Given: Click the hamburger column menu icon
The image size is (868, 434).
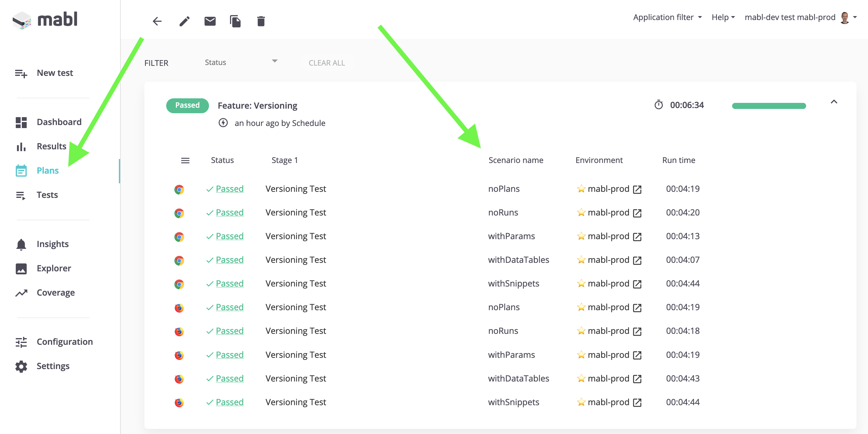Looking at the screenshot, I should coord(185,161).
